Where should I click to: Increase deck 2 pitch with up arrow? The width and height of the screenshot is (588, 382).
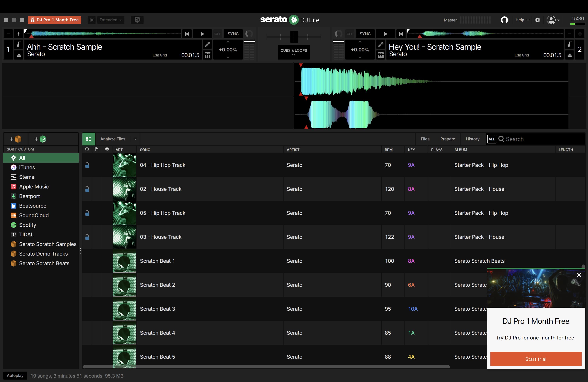[x=360, y=42]
